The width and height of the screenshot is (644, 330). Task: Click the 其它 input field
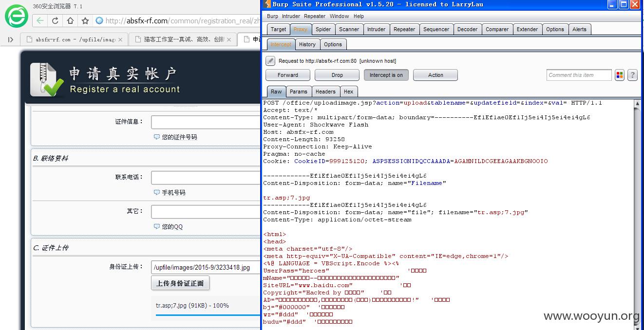(x=206, y=212)
